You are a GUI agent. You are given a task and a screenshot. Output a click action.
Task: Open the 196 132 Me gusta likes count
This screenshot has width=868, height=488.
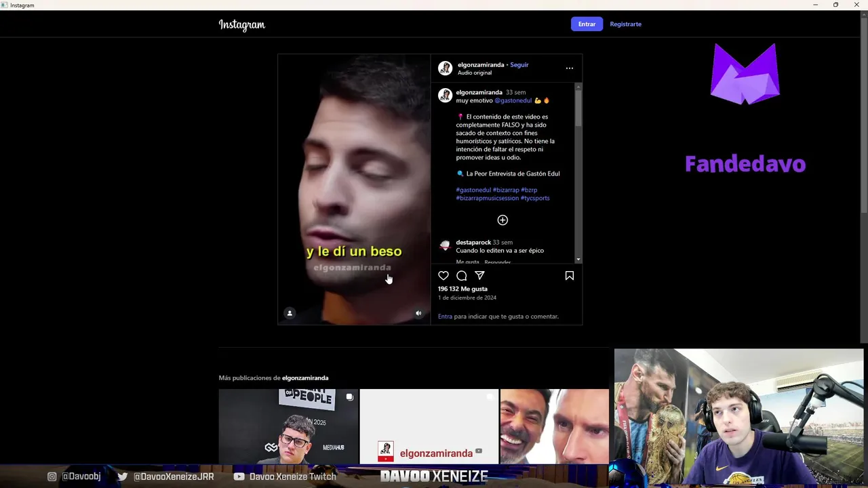tap(462, 289)
